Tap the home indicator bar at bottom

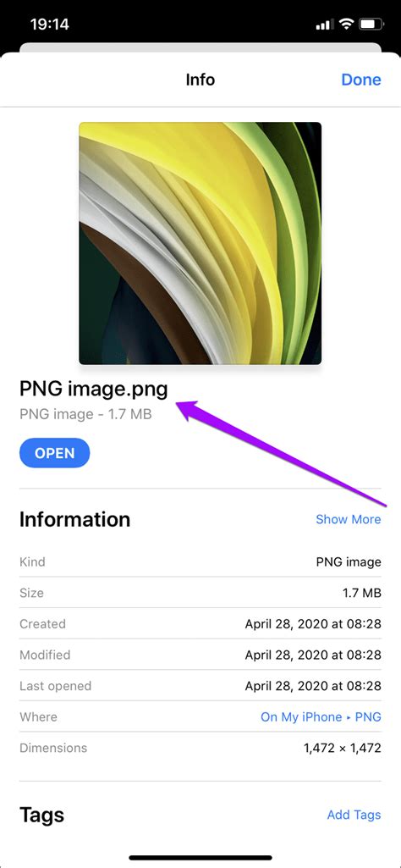point(200,858)
